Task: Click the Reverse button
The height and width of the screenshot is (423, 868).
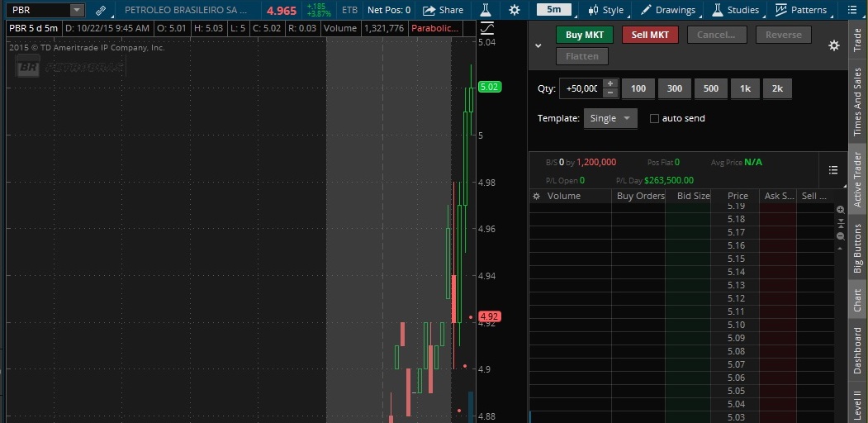Action: pos(783,35)
